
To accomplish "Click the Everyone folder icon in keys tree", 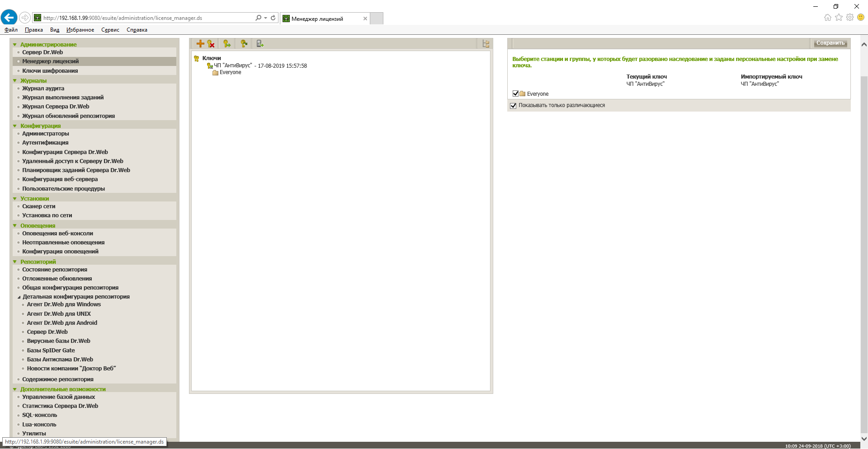I will point(216,73).
